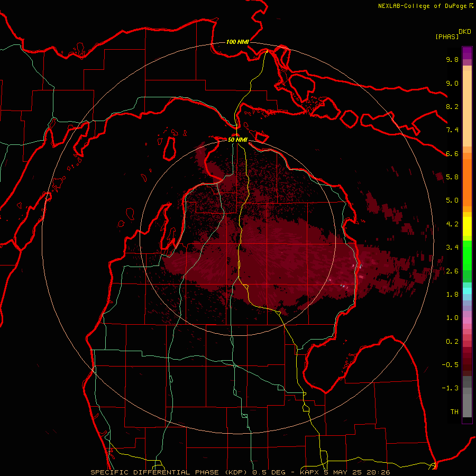The width and height of the screenshot is (476, 476).
Task: Select the 3.4 legend value
Action: click(452, 248)
